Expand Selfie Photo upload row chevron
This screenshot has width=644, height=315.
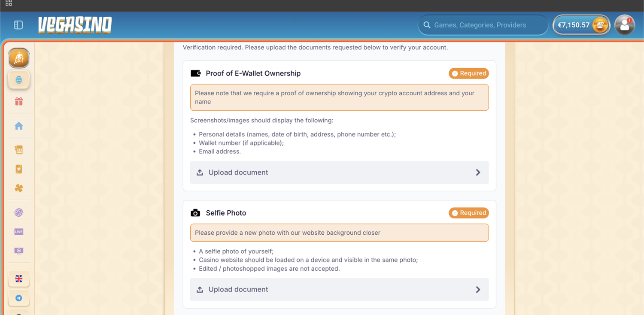pos(478,290)
